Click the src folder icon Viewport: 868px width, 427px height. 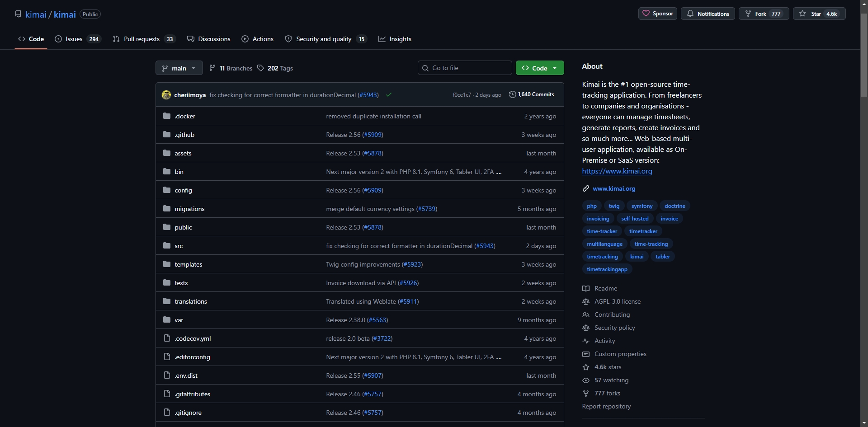click(167, 245)
